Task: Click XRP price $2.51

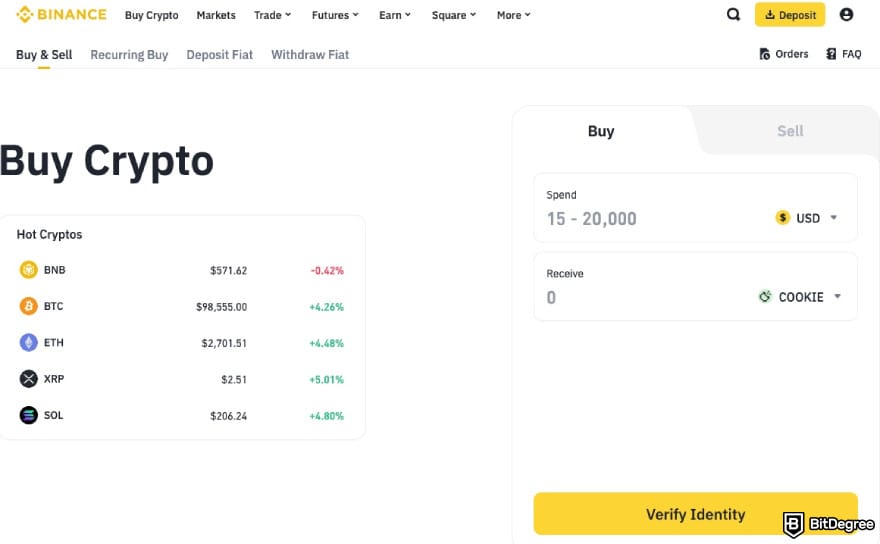Action: pos(233,380)
